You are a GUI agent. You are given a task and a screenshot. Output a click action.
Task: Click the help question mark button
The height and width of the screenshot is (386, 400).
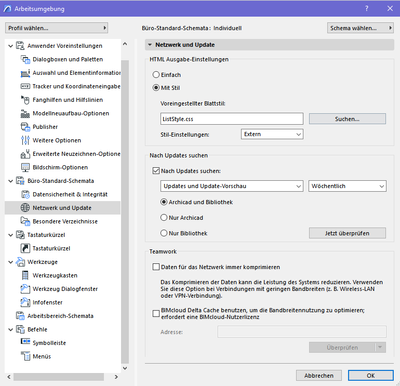pos(367,8)
